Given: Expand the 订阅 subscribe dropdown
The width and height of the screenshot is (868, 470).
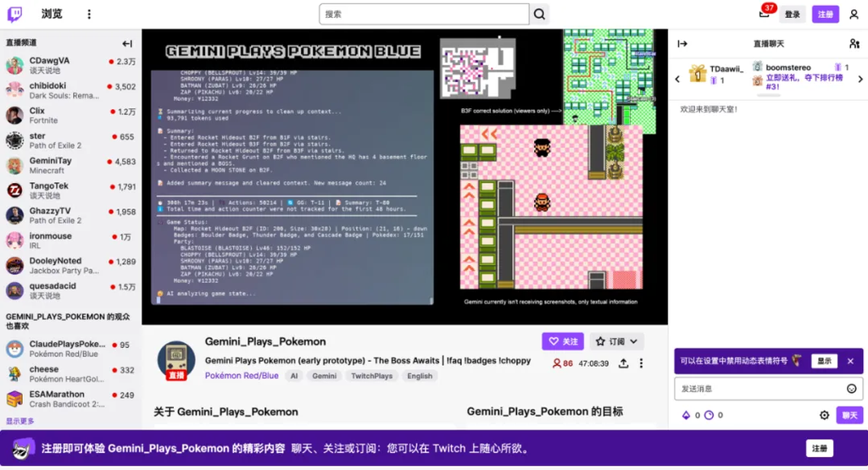Looking at the screenshot, I should (x=617, y=342).
